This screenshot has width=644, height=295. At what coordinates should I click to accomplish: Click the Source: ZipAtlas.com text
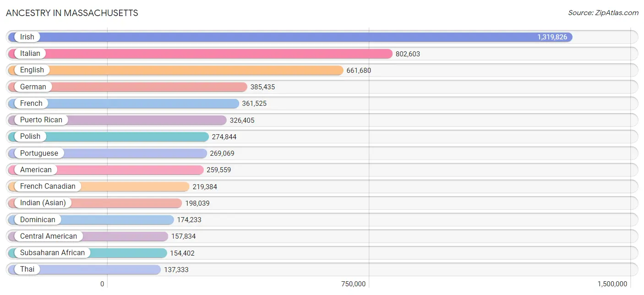pos(603,13)
